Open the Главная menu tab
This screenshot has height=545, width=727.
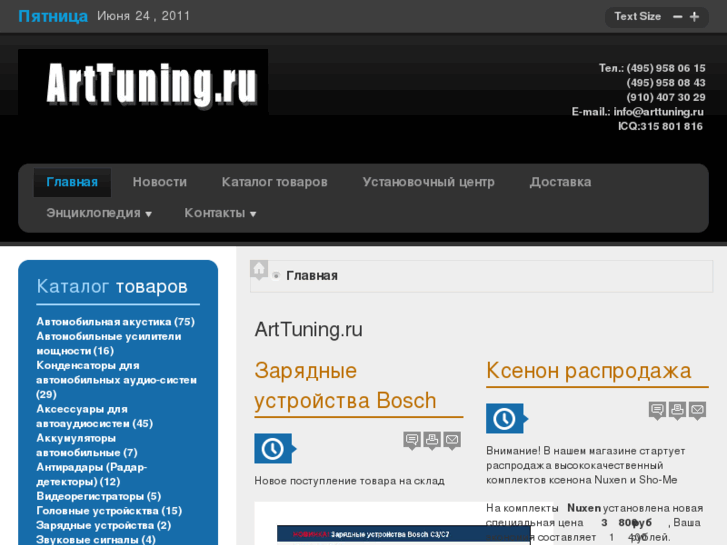(72, 182)
